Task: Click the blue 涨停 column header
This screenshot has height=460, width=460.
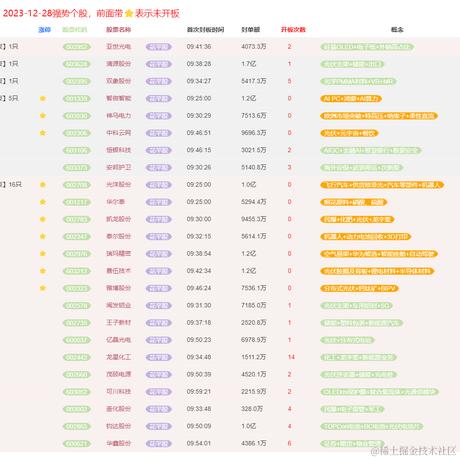Action: (44, 30)
